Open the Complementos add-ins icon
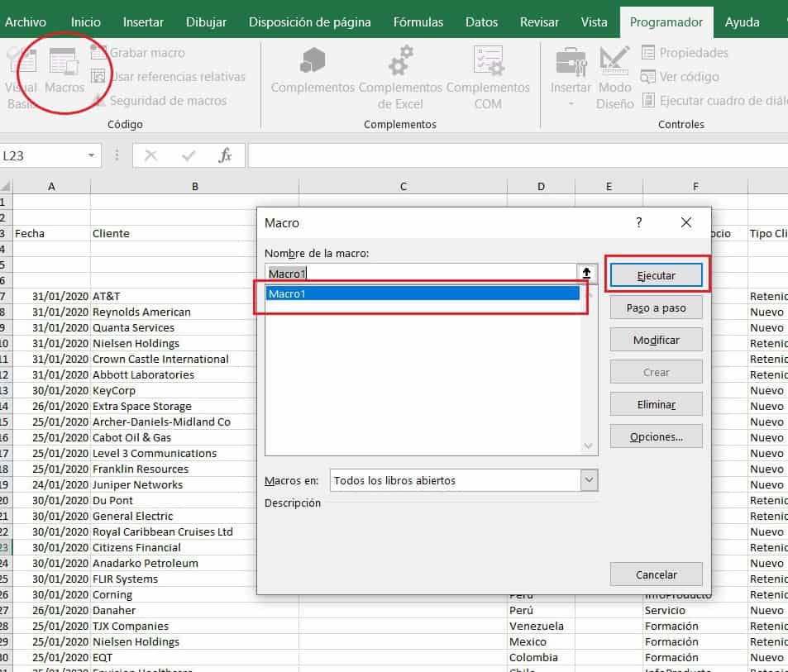The height and width of the screenshot is (672, 788). point(313,71)
